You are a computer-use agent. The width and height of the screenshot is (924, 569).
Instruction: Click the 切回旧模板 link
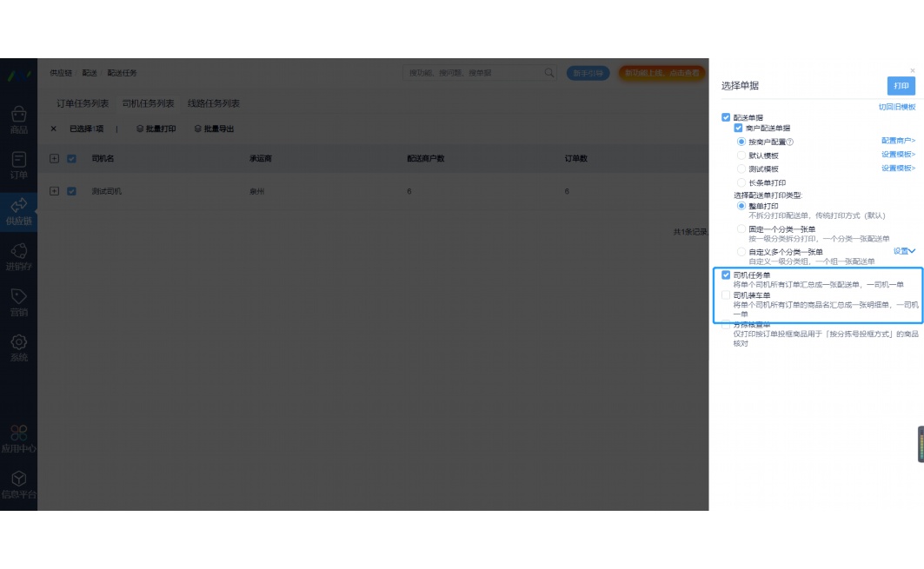[896, 107]
